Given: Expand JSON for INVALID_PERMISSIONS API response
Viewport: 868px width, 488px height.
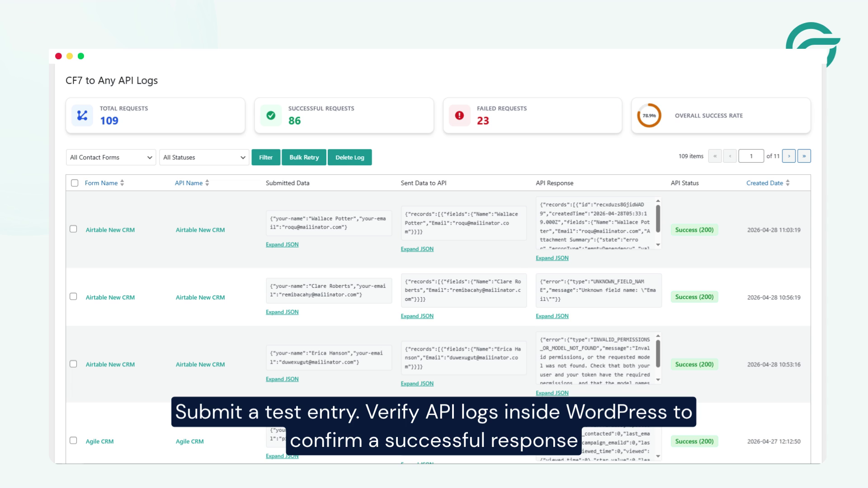Looking at the screenshot, I should [552, 393].
